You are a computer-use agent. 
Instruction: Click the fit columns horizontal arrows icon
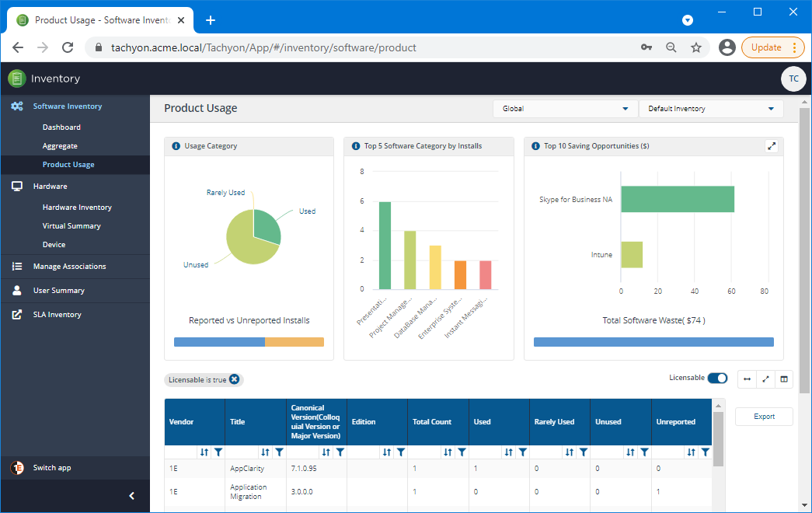pos(747,379)
